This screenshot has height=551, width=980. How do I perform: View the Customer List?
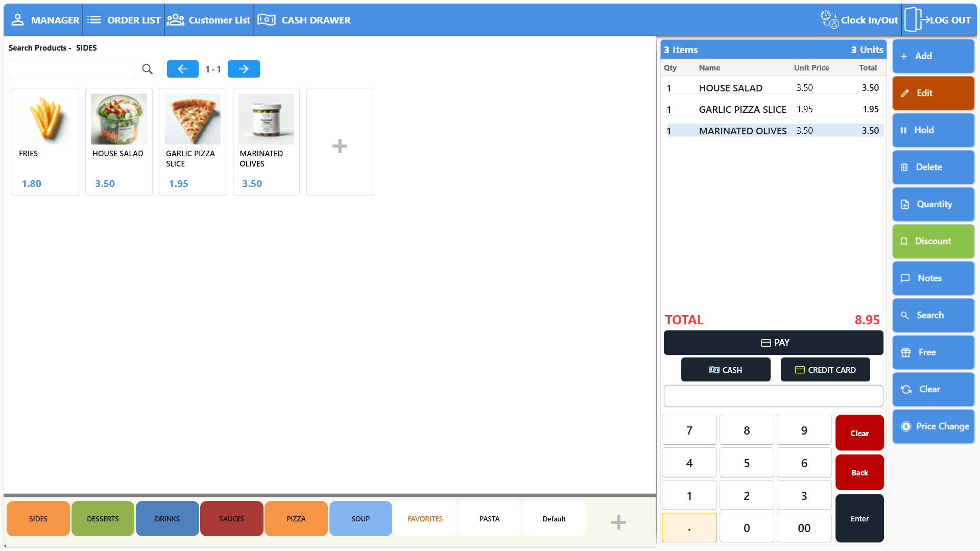click(209, 20)
